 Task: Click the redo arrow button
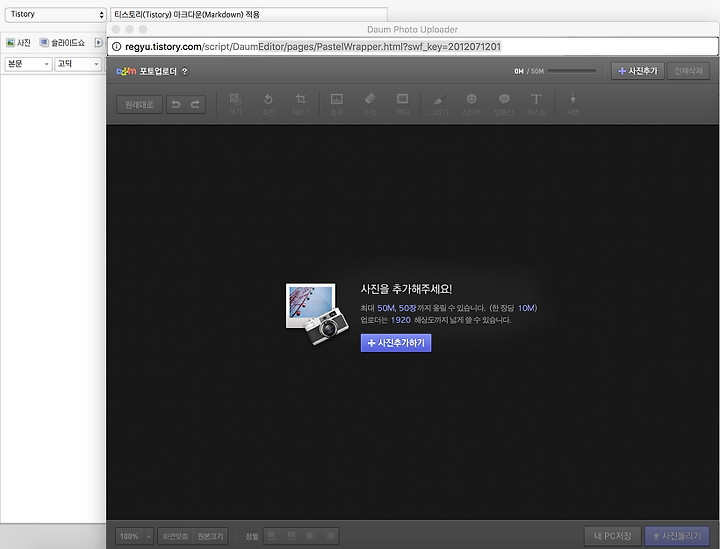pyautogui.click(x=196, y=105)
